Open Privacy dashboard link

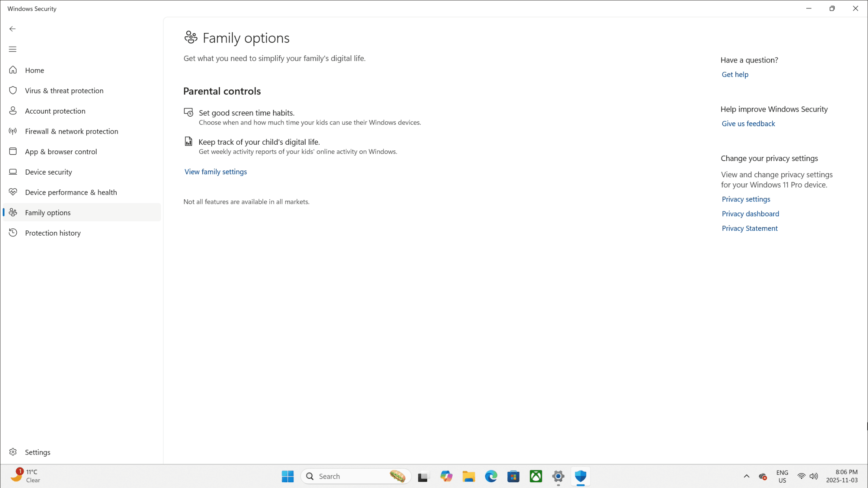point(750,214)
